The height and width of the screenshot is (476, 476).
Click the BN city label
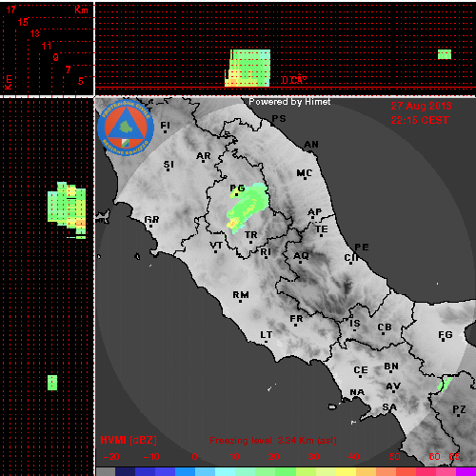pyautogui.click(x=391, y=367)
